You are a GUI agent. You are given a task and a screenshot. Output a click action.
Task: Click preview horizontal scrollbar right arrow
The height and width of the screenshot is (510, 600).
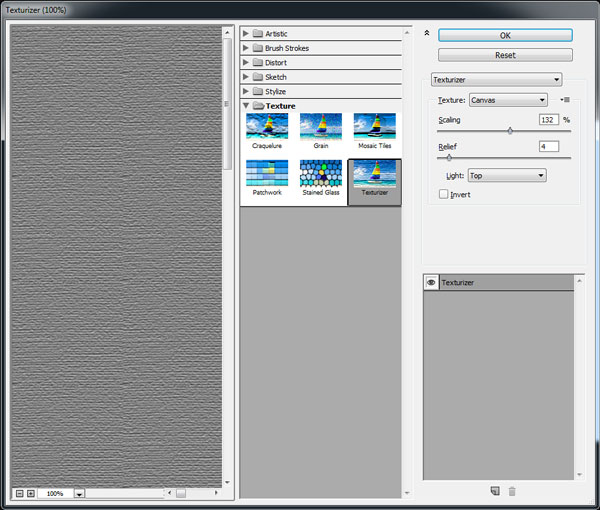(x=216, y=493)
